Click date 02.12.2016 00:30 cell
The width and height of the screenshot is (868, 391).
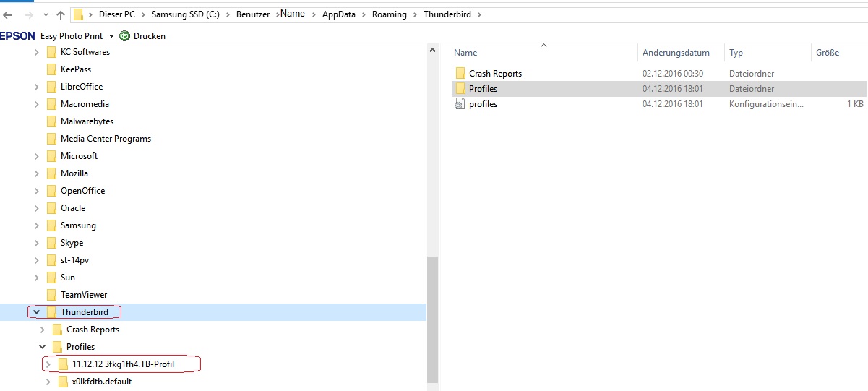click(673, 74)
